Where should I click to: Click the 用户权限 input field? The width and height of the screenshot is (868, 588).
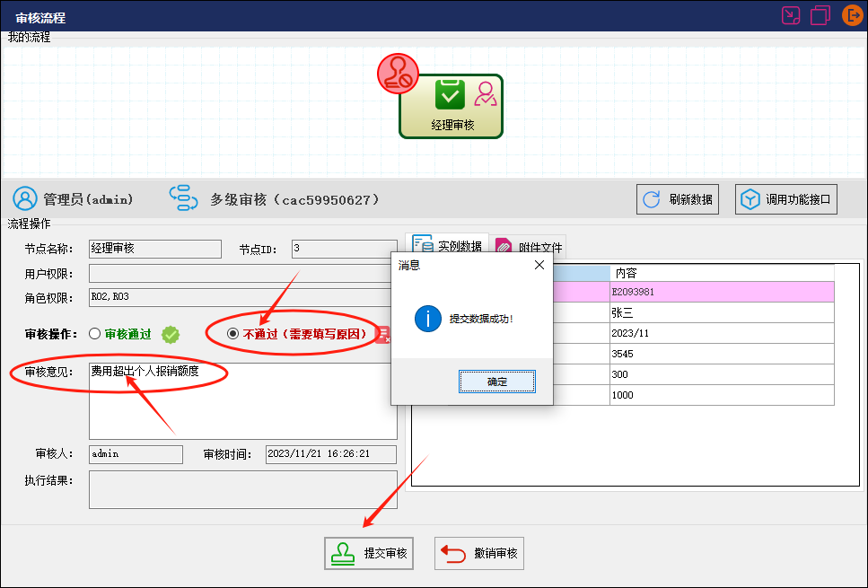(x=241, y=273)
